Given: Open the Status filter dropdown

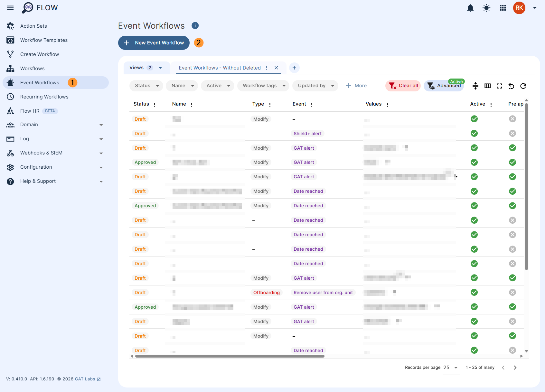Looking at the screenshot, I should pos(146,86).
